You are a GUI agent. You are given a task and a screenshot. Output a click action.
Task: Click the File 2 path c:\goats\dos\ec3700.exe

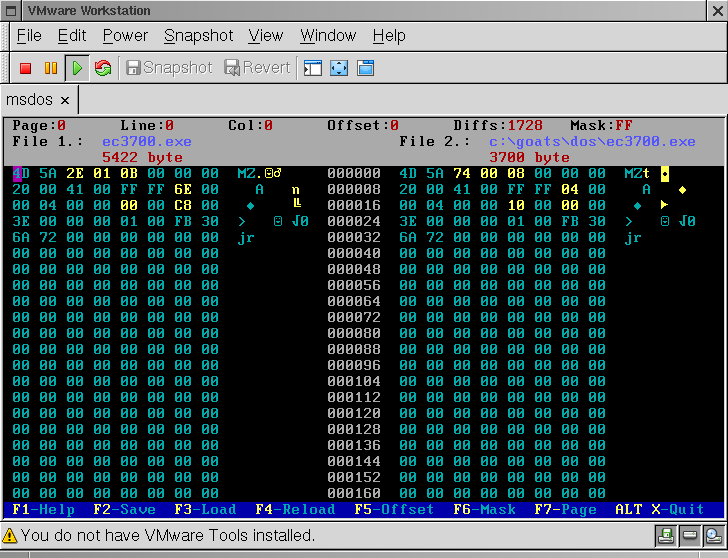pyautogui.click(x=592, y=142)
